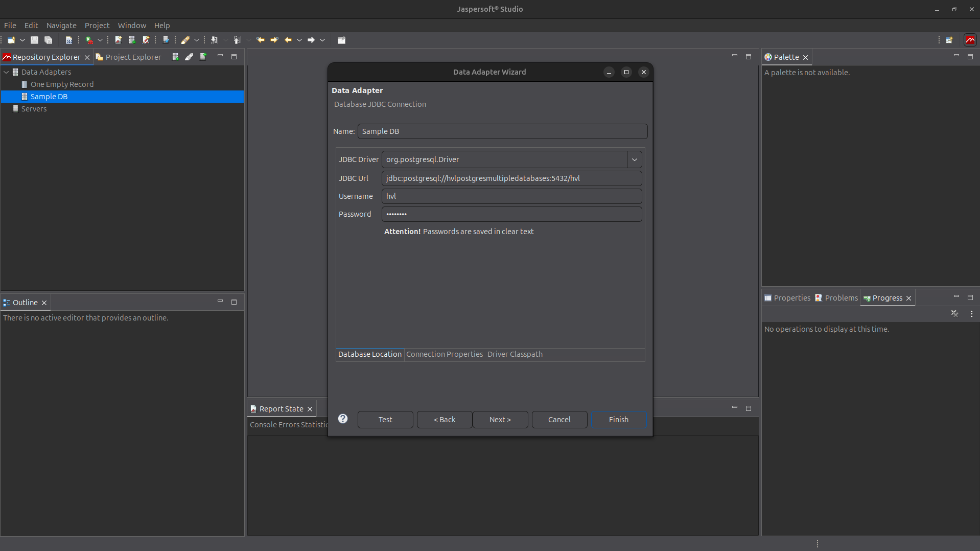Image resolution: width=980 pixels, height=551 pixels.
Task: Click the Previous Edit Location yellow arrow
Action: tap(261, 40)
